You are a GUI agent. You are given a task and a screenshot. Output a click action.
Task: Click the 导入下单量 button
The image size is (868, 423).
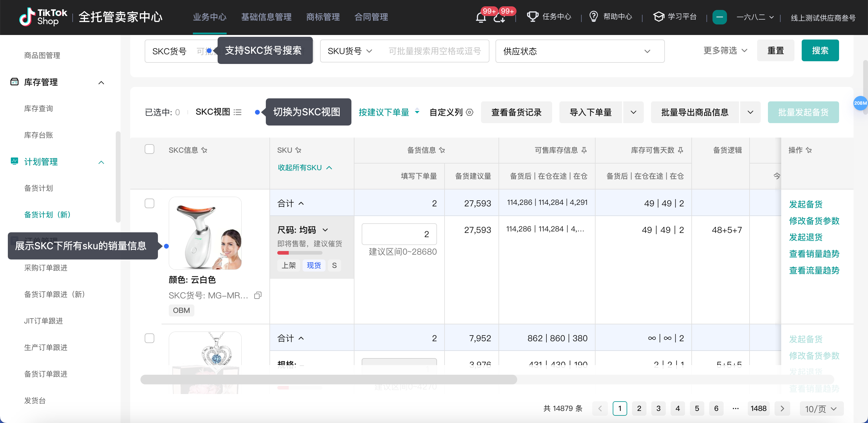590,112
